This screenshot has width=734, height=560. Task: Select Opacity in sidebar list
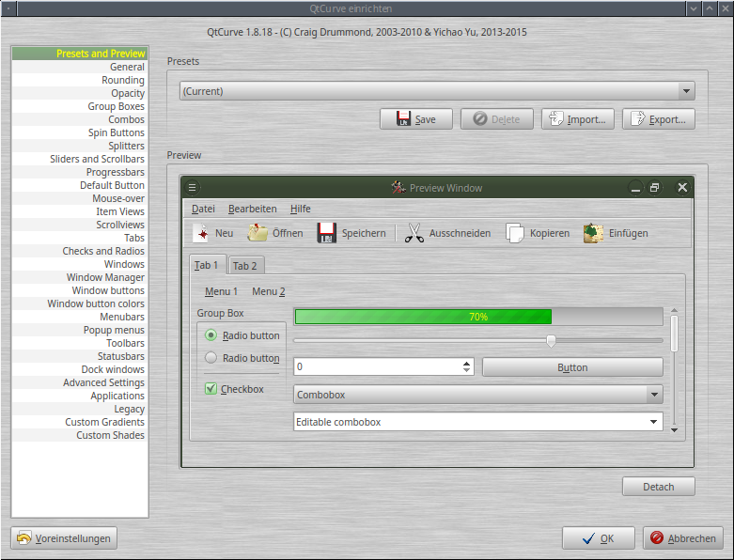(80, 93)
